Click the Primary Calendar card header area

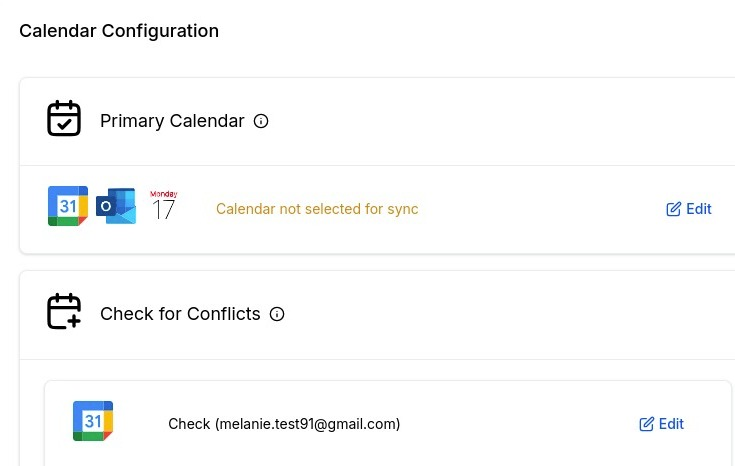tap(377, 121)
